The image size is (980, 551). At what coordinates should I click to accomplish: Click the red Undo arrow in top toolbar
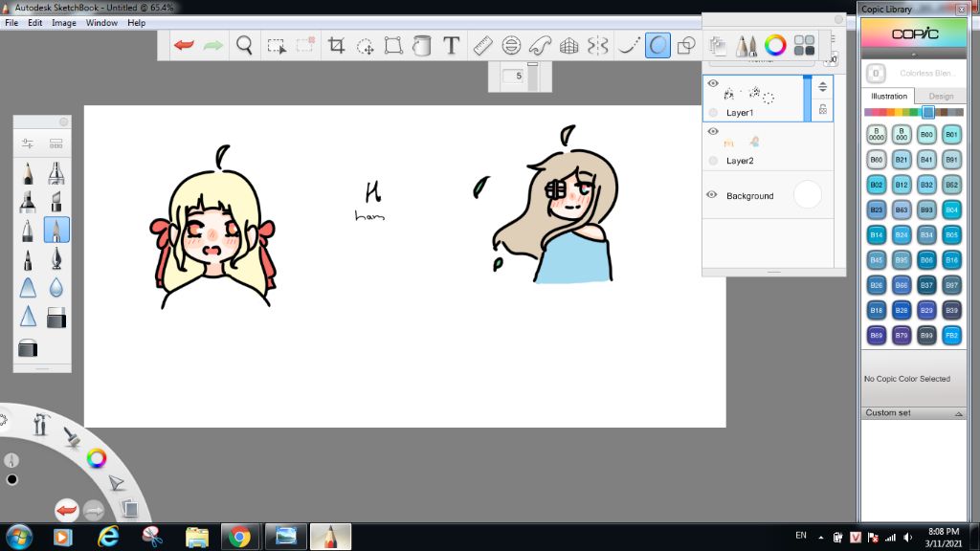pos(184,45)
